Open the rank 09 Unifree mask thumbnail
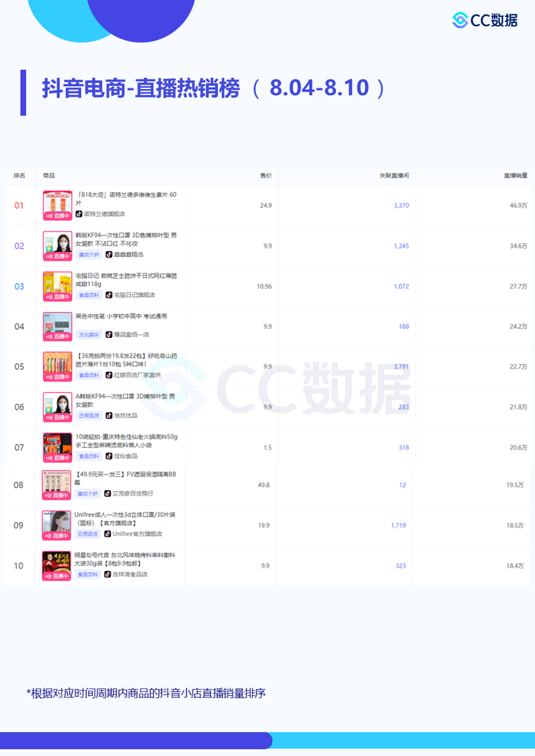535x756 pixels. click(56, 526)
